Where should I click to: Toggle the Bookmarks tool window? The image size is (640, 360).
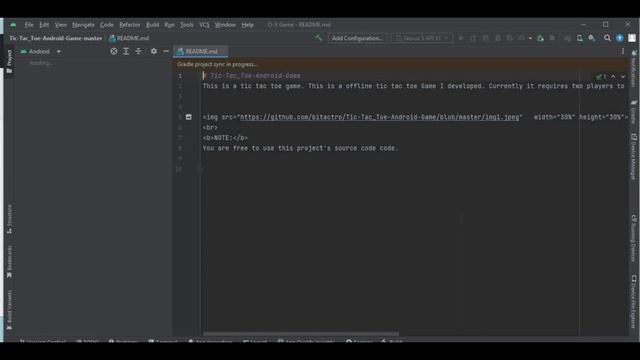[x=9, y=262]
